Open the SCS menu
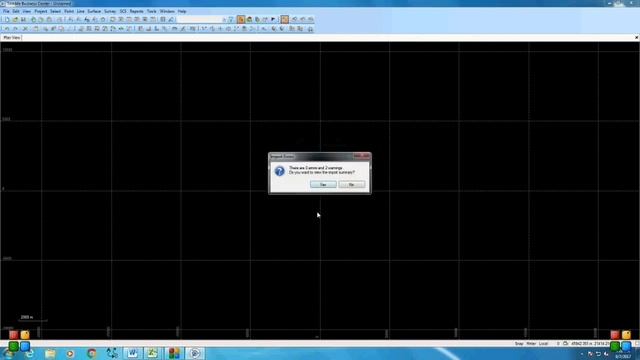 coord(123,11)
